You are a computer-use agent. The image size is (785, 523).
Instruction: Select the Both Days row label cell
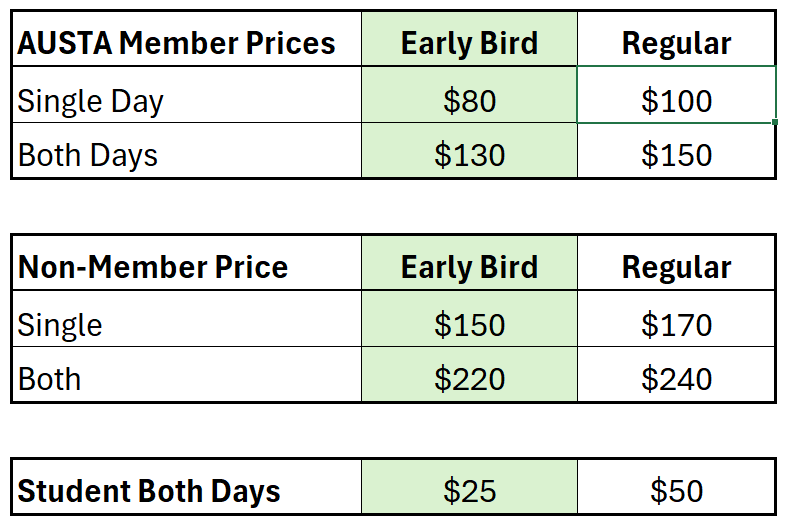(186, 154)
